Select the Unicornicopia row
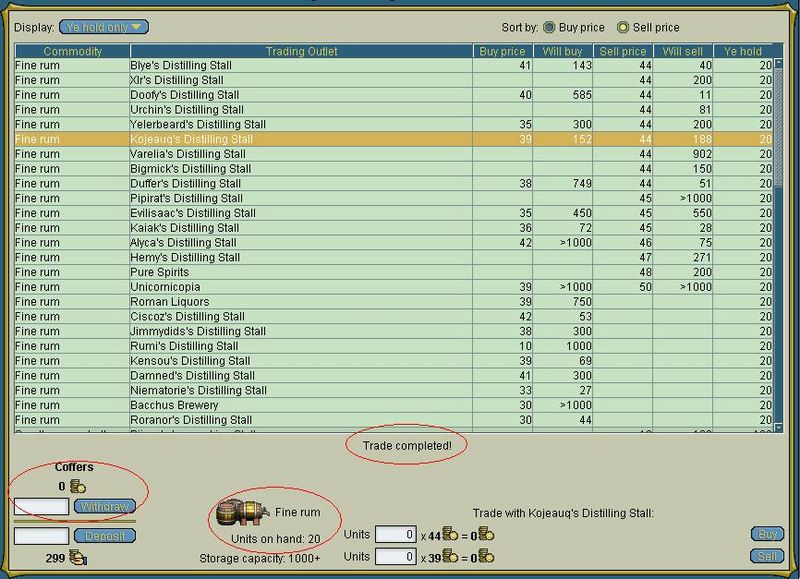The width and height of the screenshot is (800, 579). pyautogui.click(x=394, y=287)
